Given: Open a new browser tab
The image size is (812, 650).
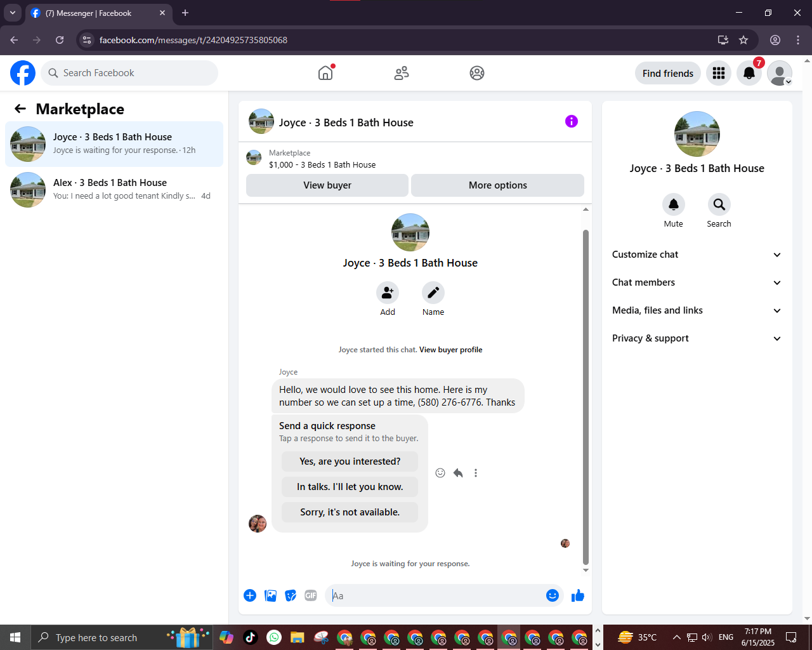Looking at the screenshot, I should (185, 13).
